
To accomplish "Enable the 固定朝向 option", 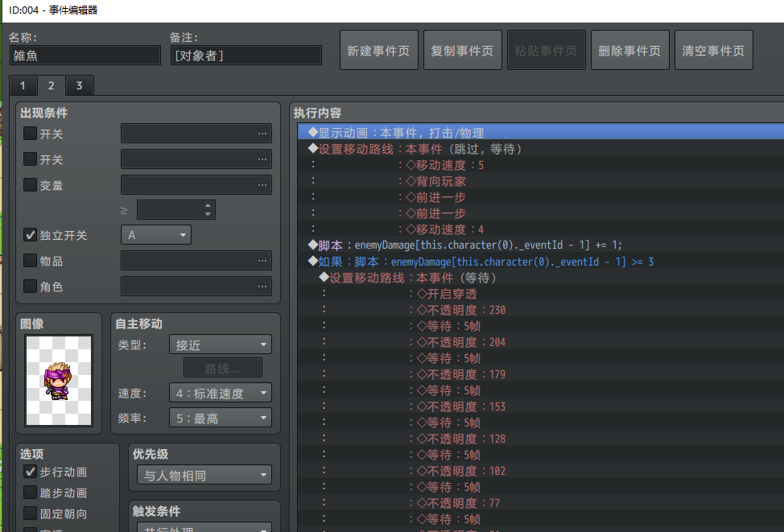I will click(x=30, y=513).
